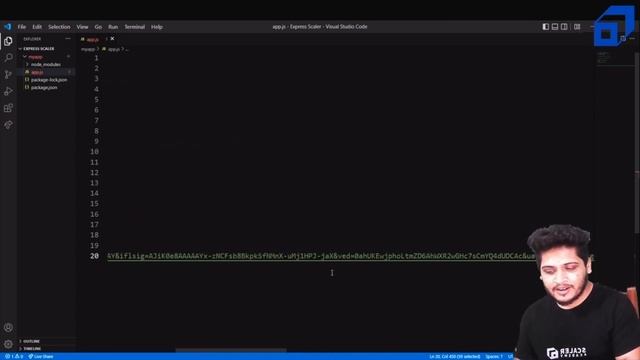Open the Extensions view

(8, 108)
